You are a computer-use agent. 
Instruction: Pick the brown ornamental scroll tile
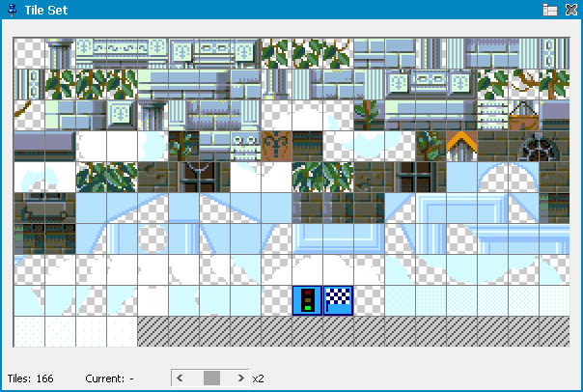(276, 146)
